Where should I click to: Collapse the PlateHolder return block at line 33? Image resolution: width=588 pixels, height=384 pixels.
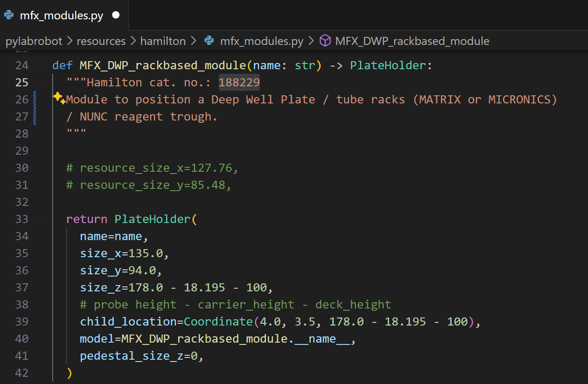[x=42, y=219]
